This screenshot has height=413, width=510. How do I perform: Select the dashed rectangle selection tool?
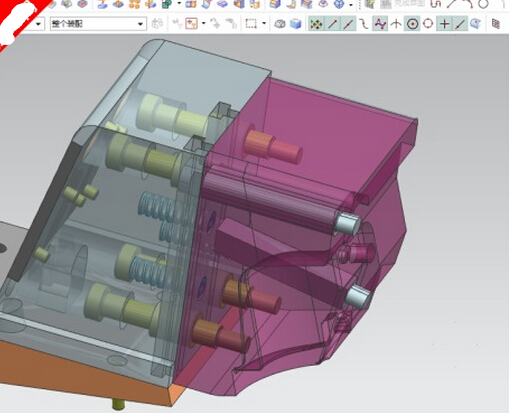click(251, 24)
